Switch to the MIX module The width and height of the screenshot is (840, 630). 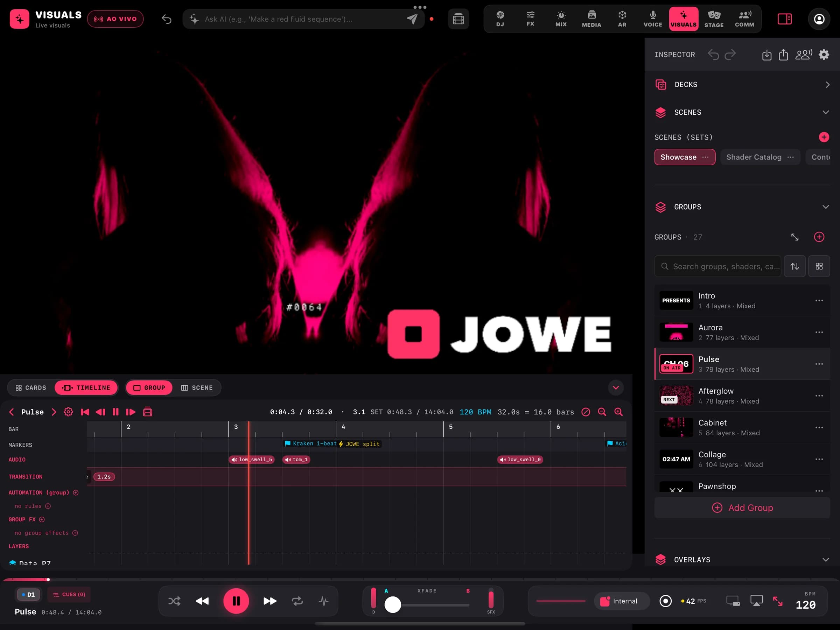561,19
